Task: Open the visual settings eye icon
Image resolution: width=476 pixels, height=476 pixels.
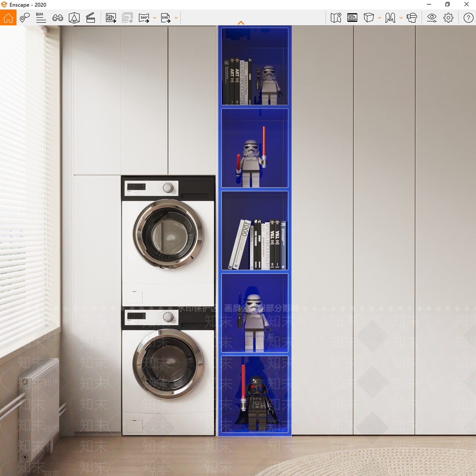Action: tap(432, 18)
